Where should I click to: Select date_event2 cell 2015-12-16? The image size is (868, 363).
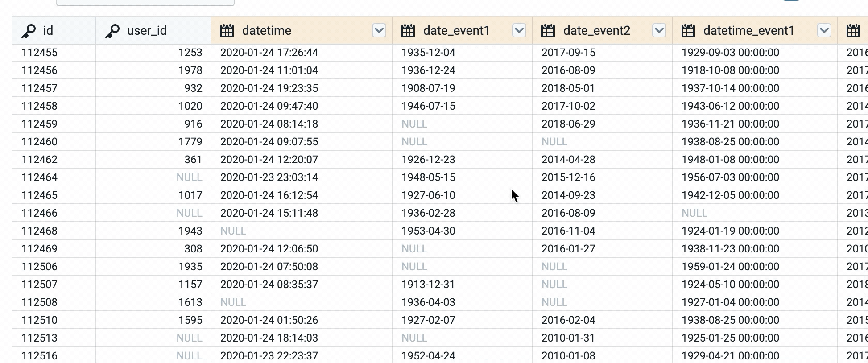[x=602, y=177]
